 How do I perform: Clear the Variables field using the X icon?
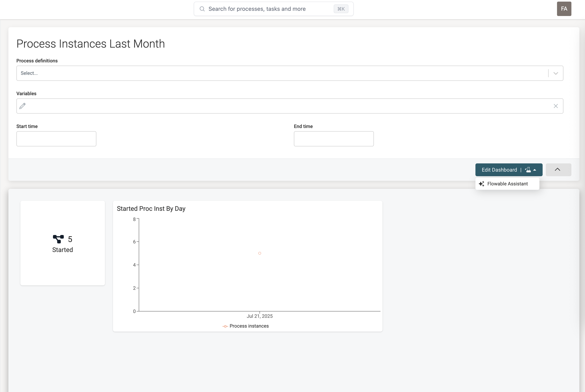click(556, 106)
